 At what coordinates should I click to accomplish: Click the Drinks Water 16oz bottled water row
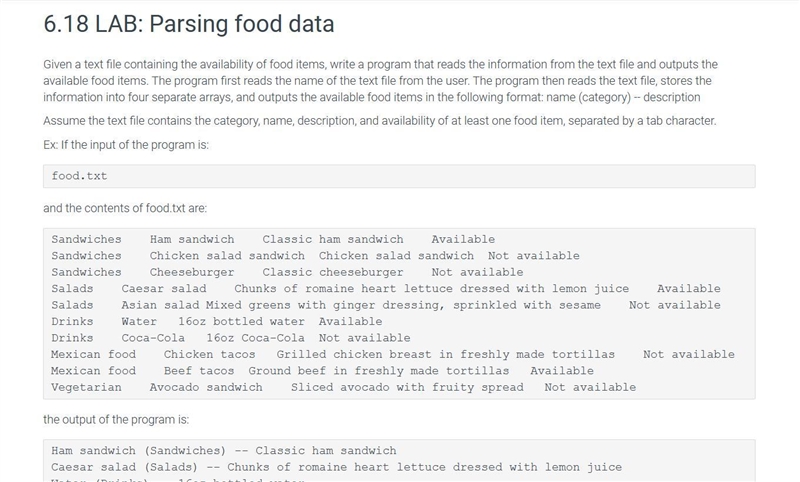pyautogui.click(x=217, y=321)
